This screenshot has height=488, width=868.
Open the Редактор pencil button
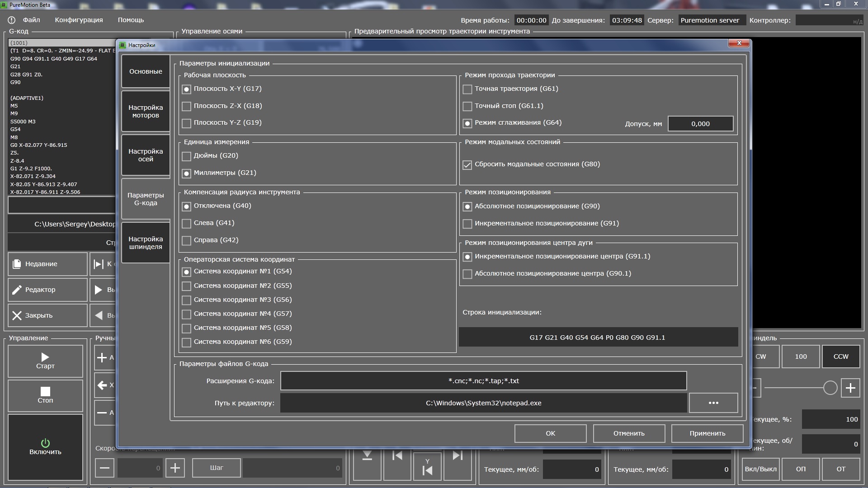pyautogui.click(x=47, y=290)
